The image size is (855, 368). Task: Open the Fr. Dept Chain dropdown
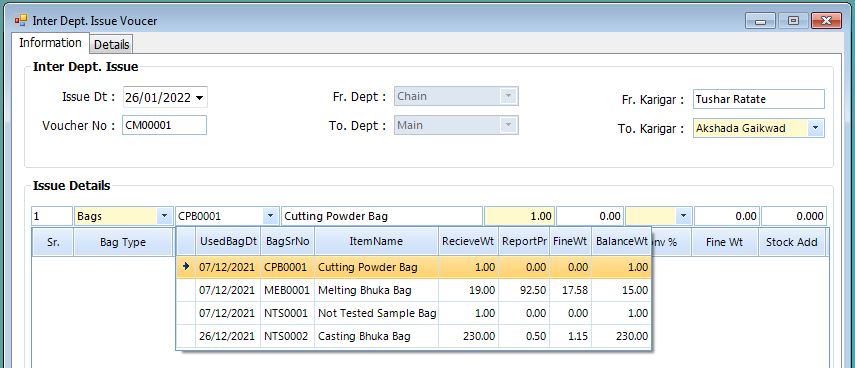pyautogui.click(x=508, y=96)
